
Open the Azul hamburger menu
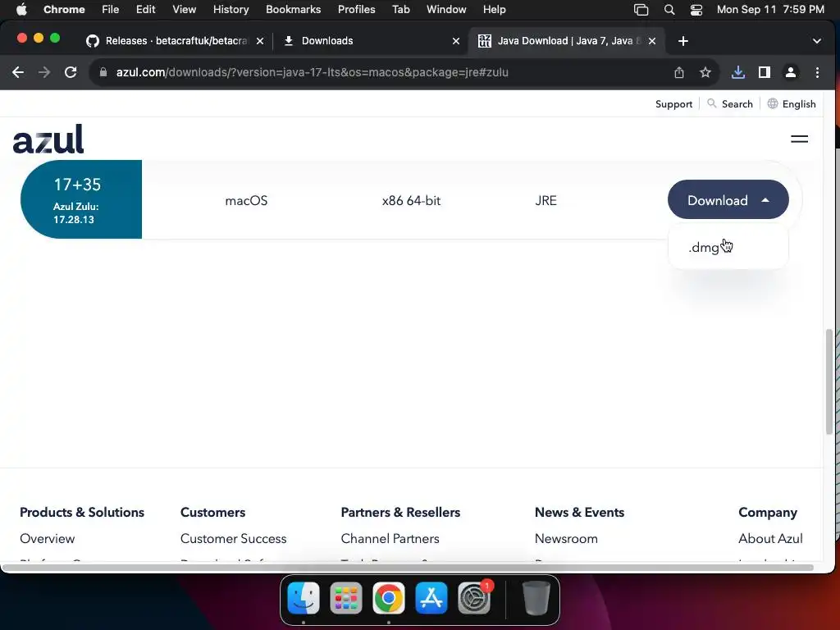(799, 139)
